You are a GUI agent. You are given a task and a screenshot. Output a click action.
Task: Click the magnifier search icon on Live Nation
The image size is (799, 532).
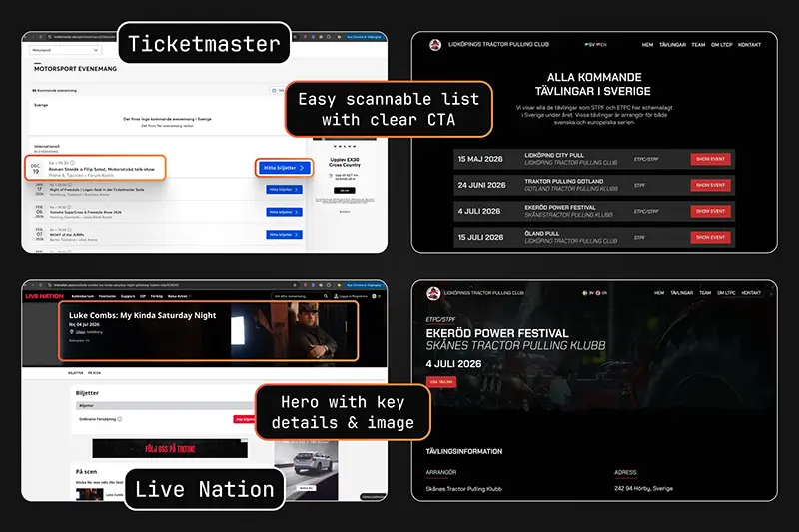pyautogui.click(x=326, y=296)
